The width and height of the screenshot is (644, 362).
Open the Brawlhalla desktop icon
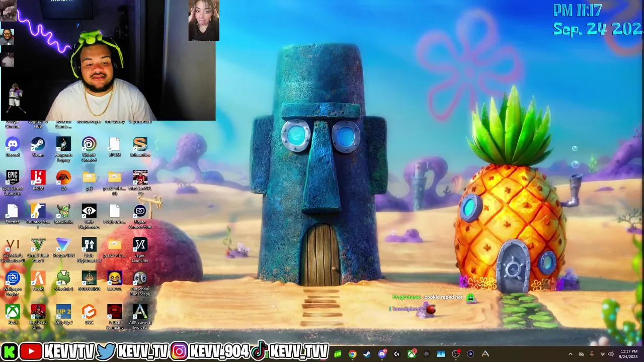coord(63,214)
